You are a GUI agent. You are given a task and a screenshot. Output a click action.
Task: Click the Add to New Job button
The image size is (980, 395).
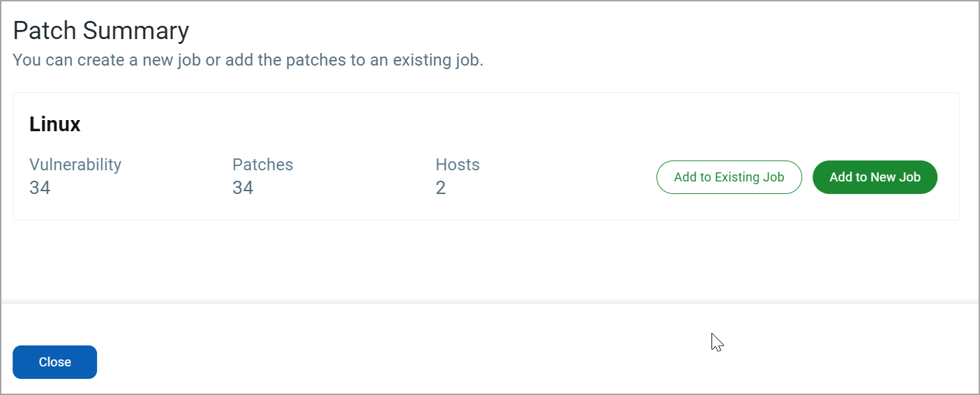[x=875, y=177]
